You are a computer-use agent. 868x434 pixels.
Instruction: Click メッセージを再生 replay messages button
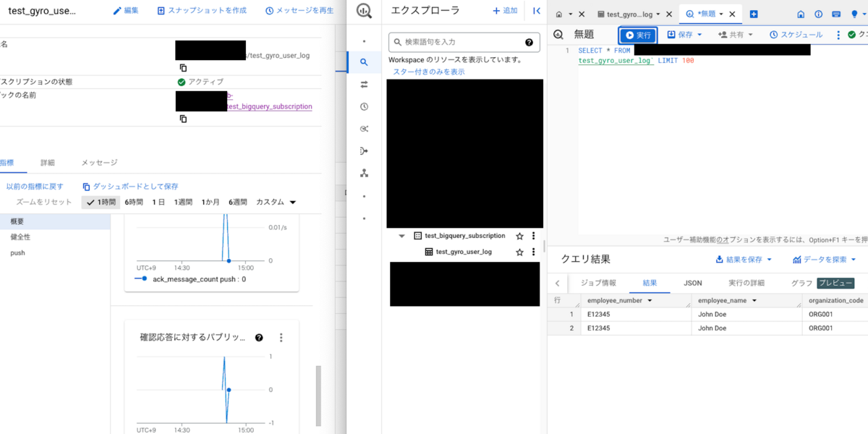click(299, 11)
